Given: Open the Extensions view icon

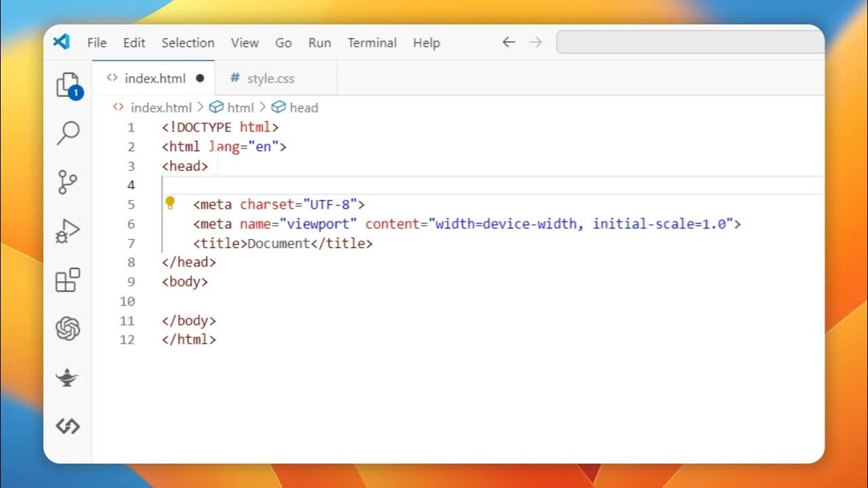Looking at the screenshot, I should tap(68, 280).
